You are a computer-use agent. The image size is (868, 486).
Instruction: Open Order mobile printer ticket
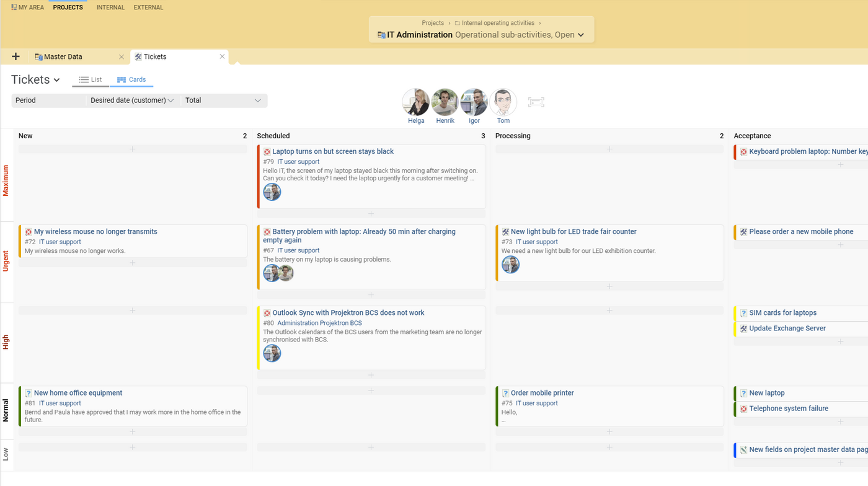coord(542,393)
